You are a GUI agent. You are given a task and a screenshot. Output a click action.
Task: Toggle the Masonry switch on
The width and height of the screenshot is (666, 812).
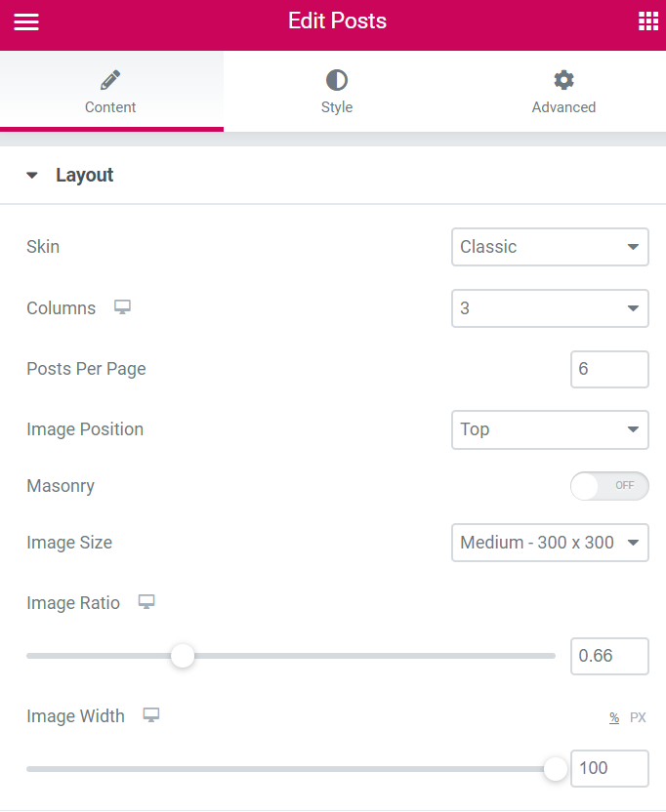(x=609, y=486)
